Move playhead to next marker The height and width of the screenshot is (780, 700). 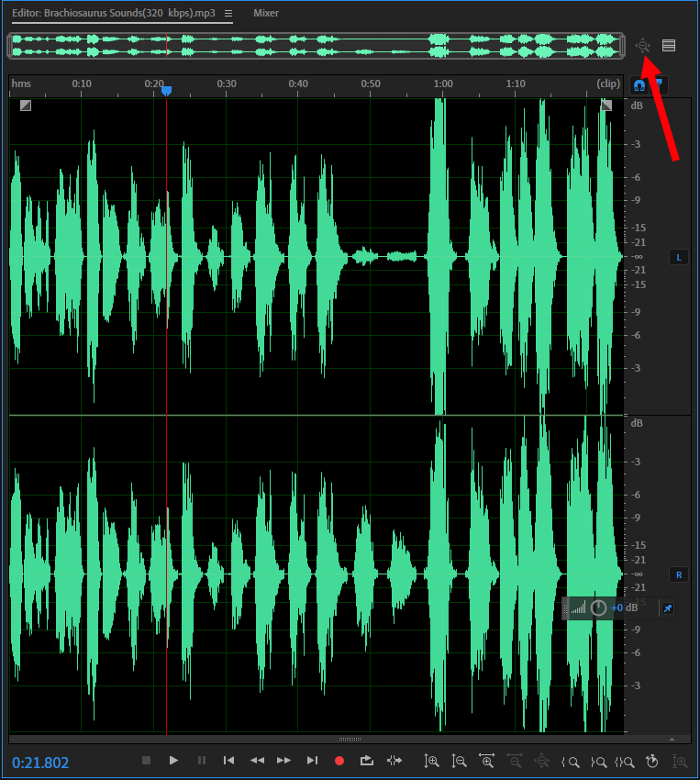312,761
